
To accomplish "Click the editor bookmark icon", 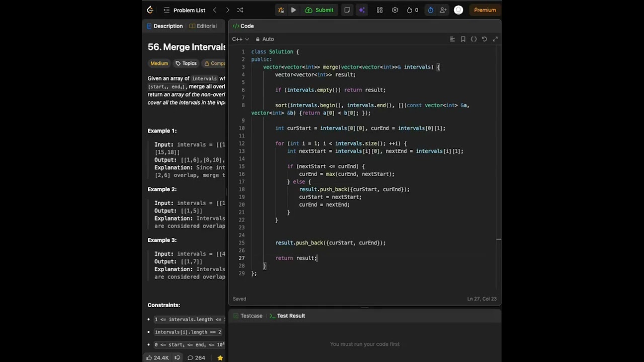I will point(463,39).
